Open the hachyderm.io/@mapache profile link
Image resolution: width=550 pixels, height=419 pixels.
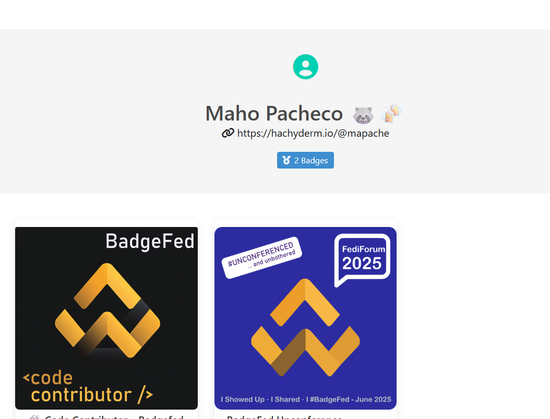point(313,133)
